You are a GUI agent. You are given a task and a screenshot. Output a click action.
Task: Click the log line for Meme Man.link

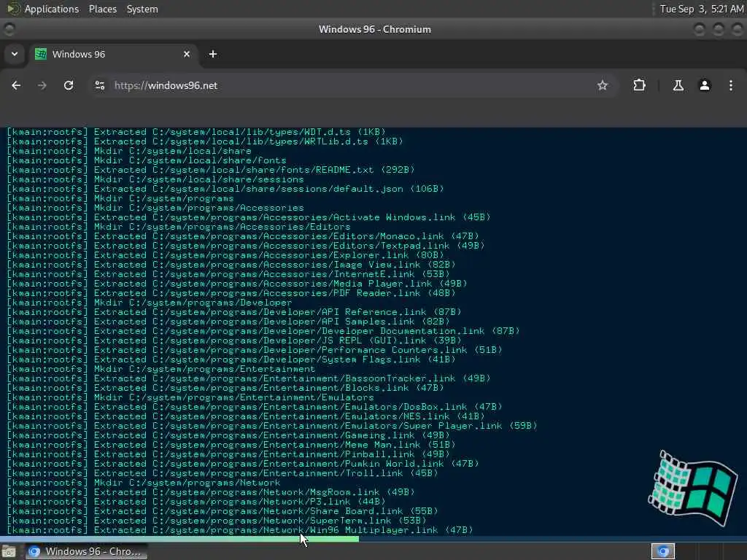tap(231, 445)
